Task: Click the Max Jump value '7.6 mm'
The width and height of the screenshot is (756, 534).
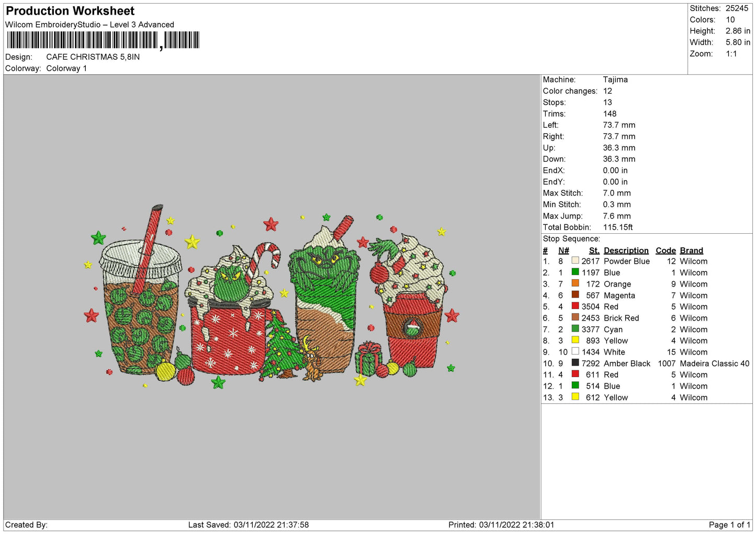Action: (617, 216)
